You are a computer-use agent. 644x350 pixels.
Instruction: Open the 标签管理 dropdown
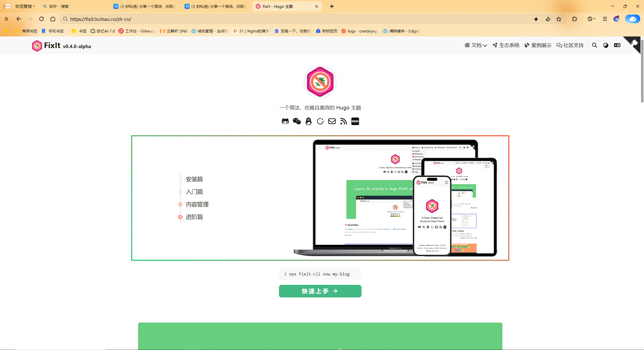pyautogui.click(x=25, y=6)
